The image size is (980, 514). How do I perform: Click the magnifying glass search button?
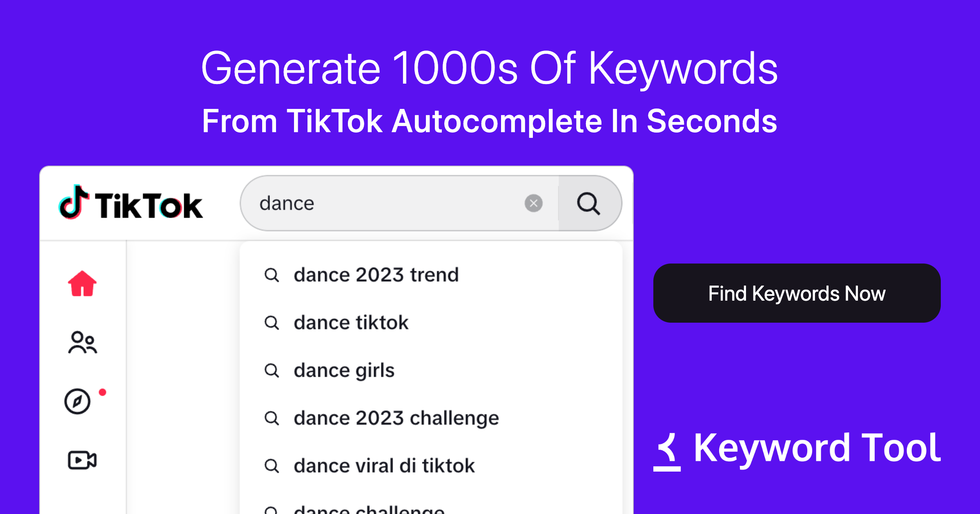588,203
